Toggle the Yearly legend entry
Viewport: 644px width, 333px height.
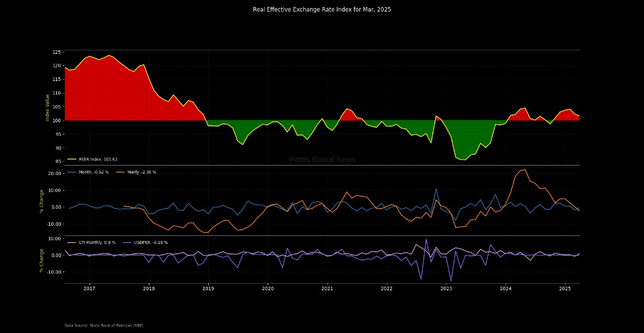point(141,172)
